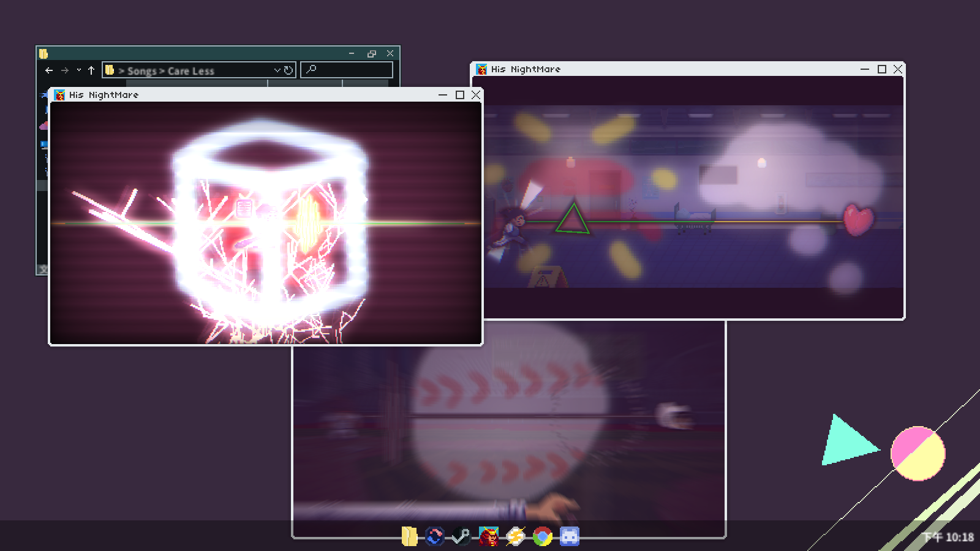Click the folder icon in the address bar
980x551 pixels.
pyautogui.click(x=110, y=70)
